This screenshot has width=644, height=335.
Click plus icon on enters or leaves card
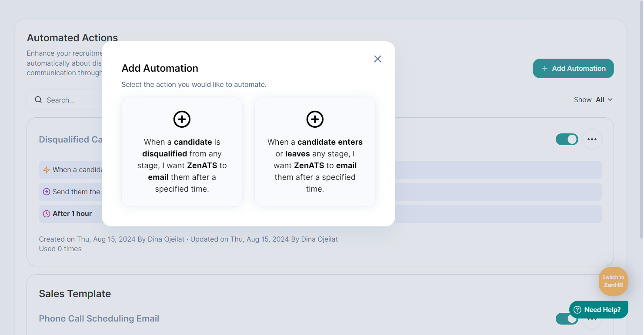coord(315,119)
